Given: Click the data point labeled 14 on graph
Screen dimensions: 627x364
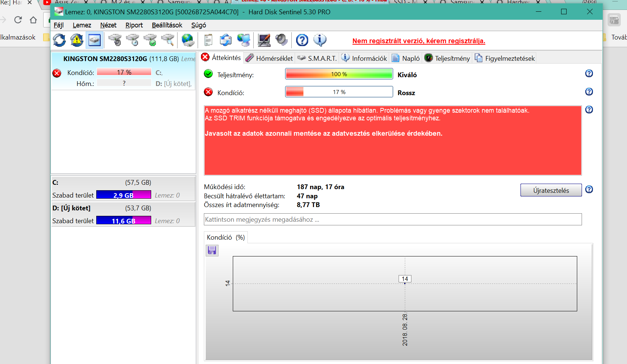Looking at the screenshot, I should coord(405,279).
